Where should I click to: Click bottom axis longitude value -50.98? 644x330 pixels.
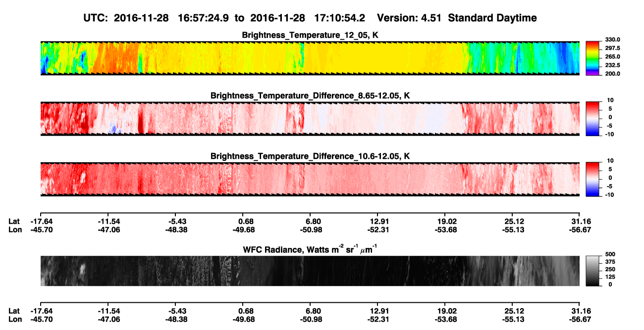pyautogui.click(x=311, y=319)
